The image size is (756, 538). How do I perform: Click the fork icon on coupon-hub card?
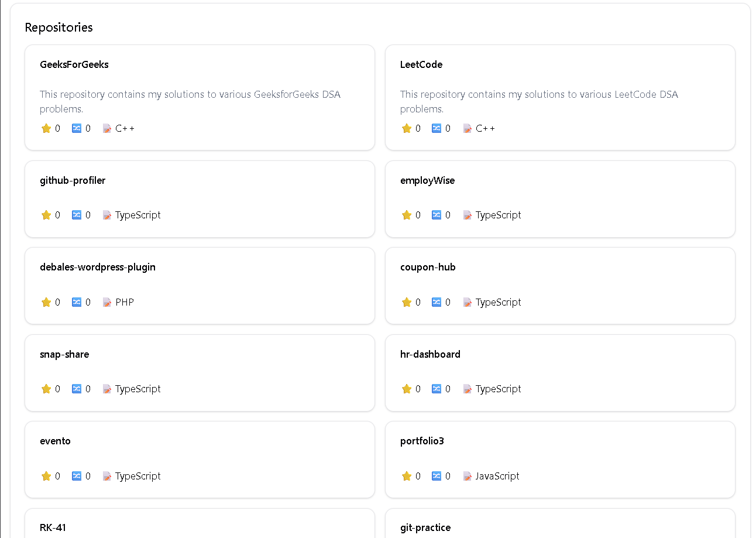coord(437,302)
